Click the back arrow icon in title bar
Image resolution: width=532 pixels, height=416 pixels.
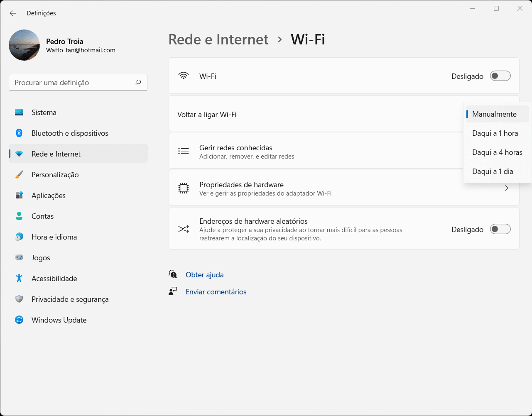pos(13,13)
